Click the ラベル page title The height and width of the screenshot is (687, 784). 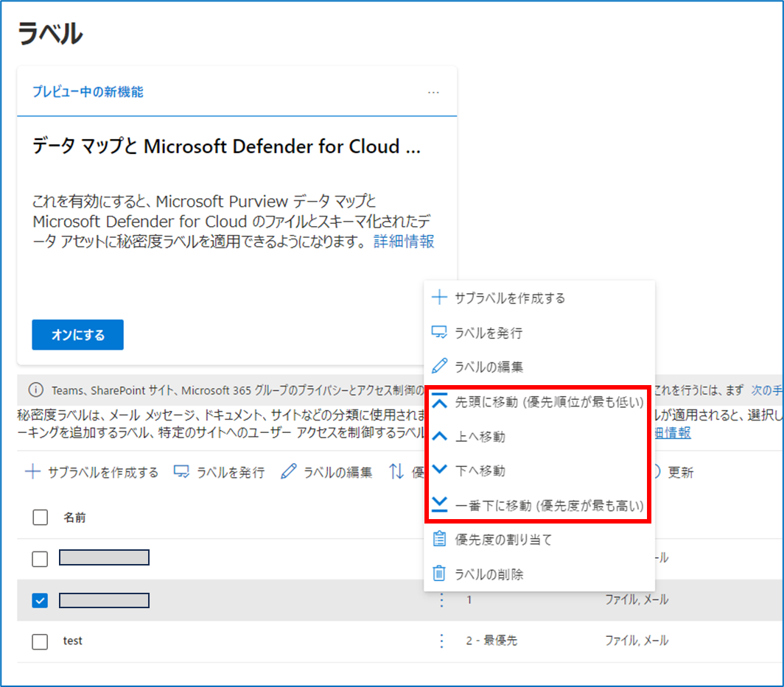[x=50, y=33]
